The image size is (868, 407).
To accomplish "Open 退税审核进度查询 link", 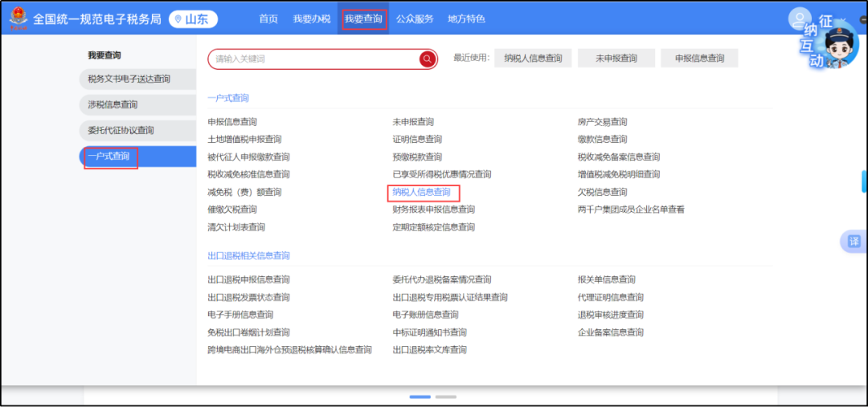I will pyautogui.click(x=611, y=315).
